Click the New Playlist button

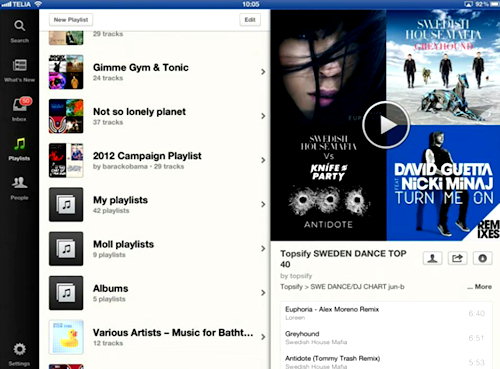pyautogui.click(x=71, y=20)
